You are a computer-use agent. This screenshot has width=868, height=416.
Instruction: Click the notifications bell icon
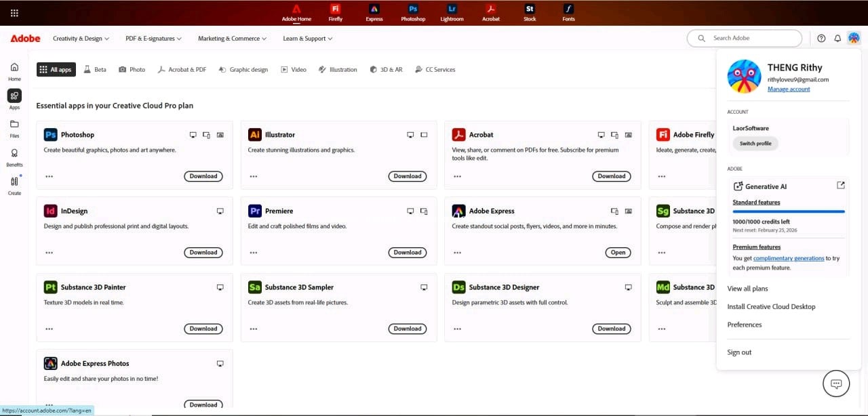click(x=837, y=39)
